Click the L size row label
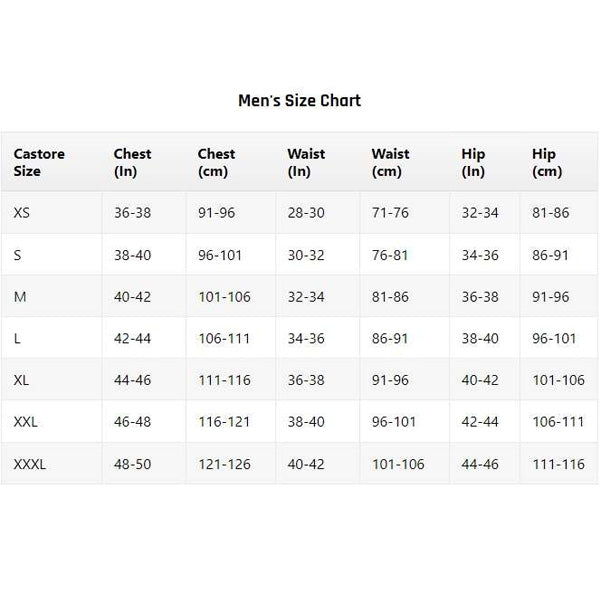Viewport: 600px width, 600px height. (17, 339)
